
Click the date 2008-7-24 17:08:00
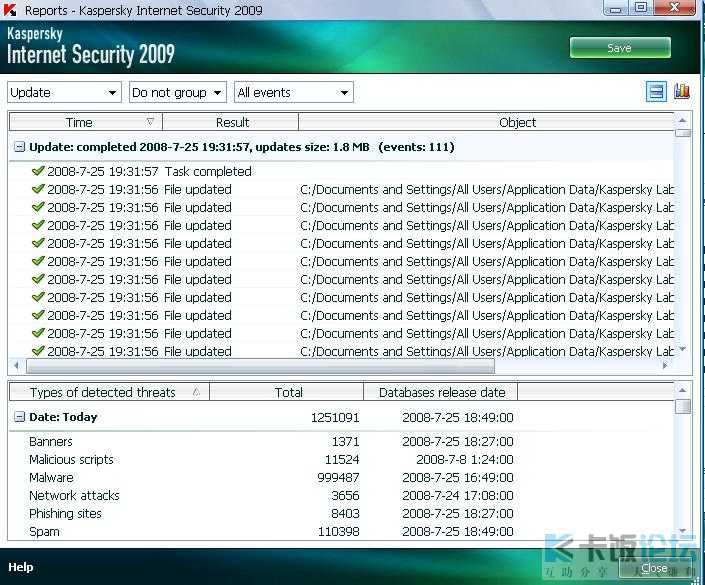(x=458, y=496)
